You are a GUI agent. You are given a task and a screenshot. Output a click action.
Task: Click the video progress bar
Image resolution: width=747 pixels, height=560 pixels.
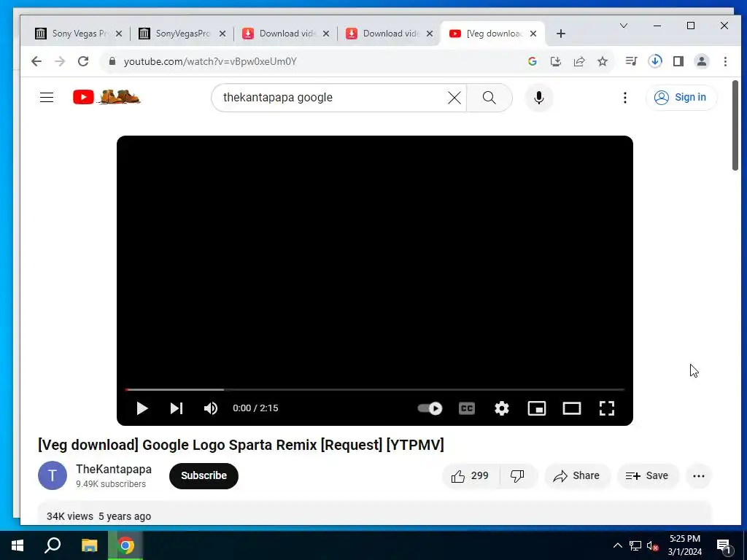click(x=375, y=389)
